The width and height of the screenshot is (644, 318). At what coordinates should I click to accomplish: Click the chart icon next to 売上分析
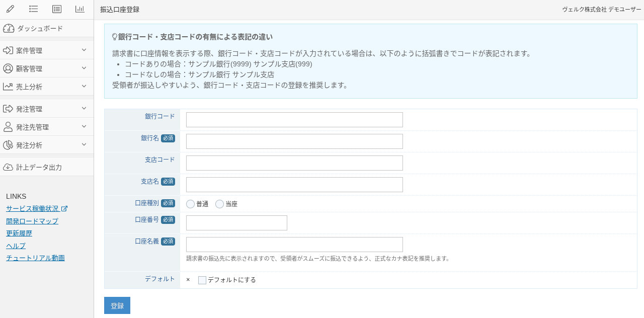(x=8, y=86)
